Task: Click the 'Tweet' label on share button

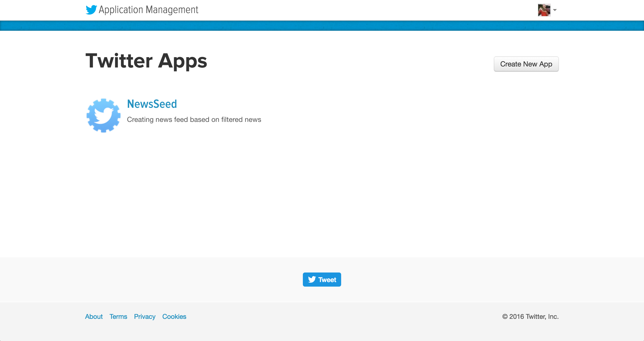Action: 327,280
